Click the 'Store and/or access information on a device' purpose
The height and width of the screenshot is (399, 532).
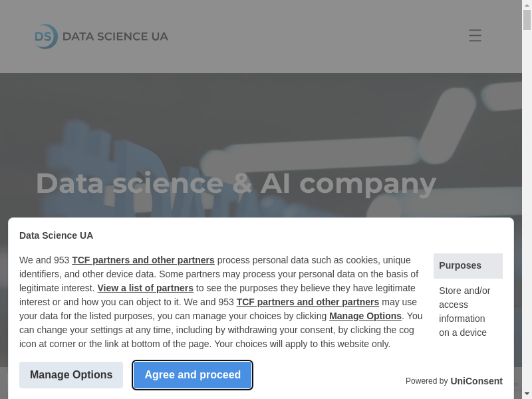pos(464,311)
